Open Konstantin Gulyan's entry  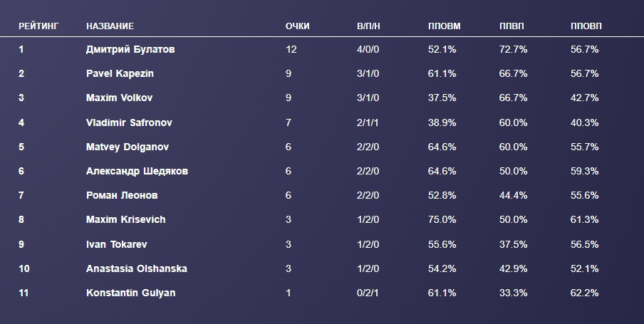click(130, 293)
